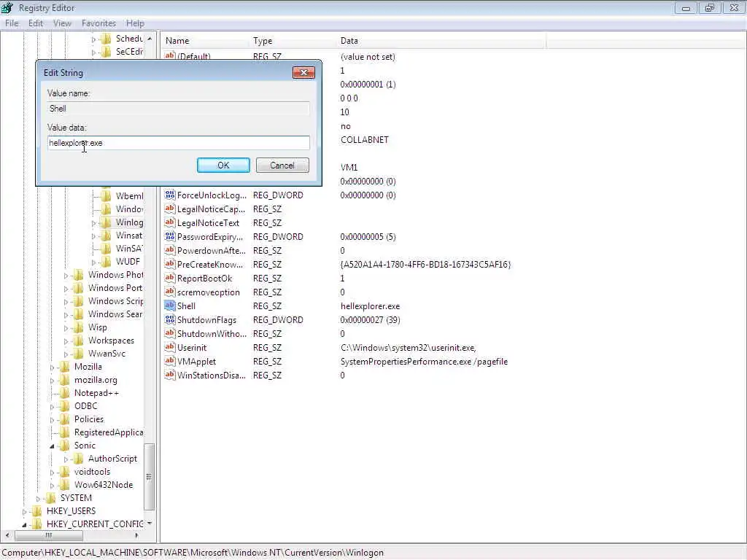The height and width of the screenshot is (560, 747).
Task: Click the string icon beside scremoveoption
Action: click(x=169, y=292)
